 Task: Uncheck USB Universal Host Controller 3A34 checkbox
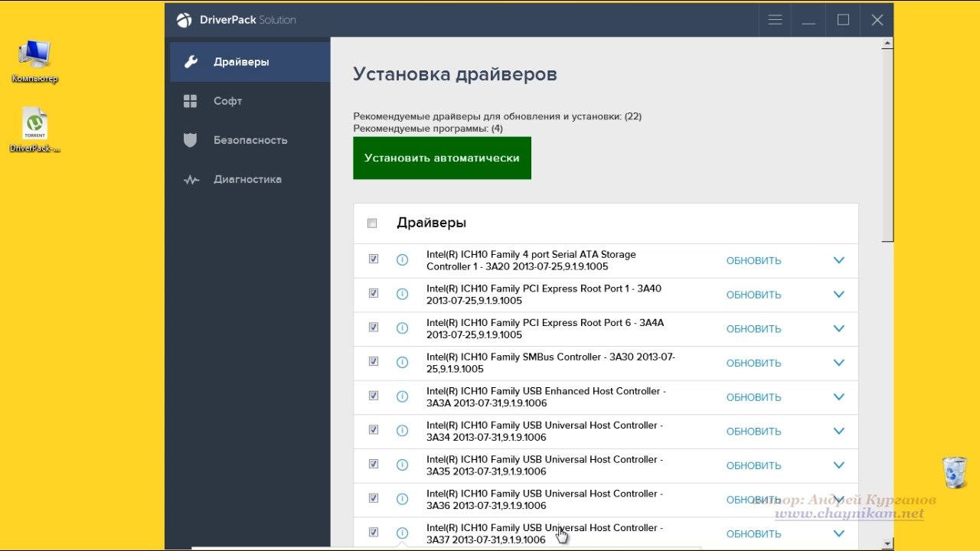click(374, 430)
